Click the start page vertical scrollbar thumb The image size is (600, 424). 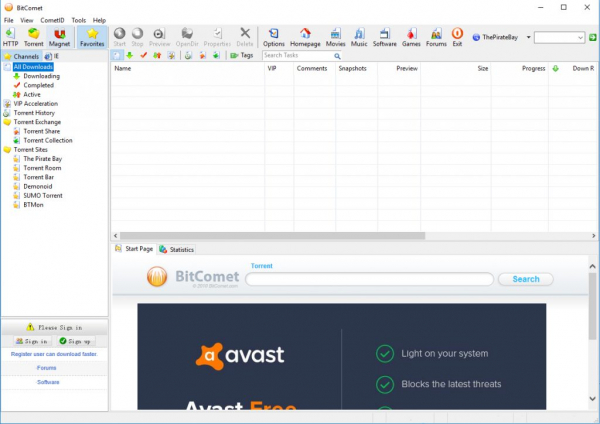592,306
